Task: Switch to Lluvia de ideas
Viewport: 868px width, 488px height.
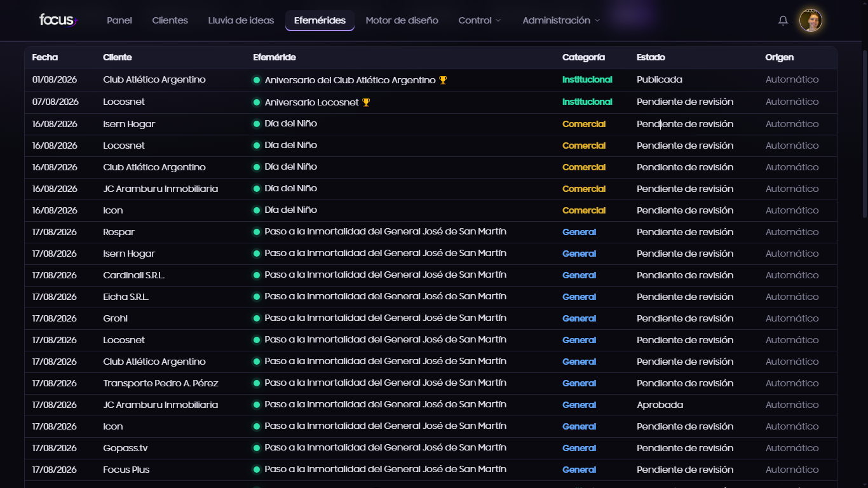Action: point(241,20)
